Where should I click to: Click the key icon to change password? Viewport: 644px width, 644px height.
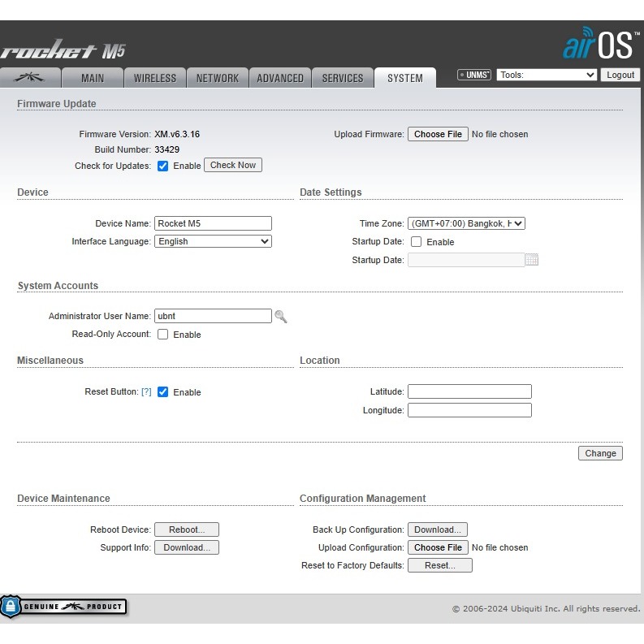[281, 317]
